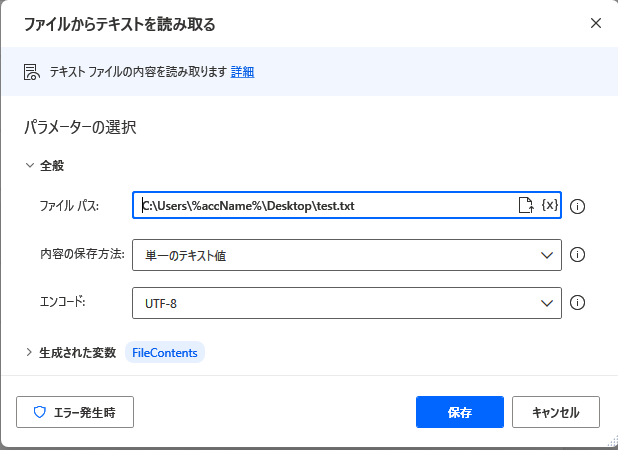Screen dimensions: 618x450
Task: Expand the 生成された変数 section
Action: 29,352
